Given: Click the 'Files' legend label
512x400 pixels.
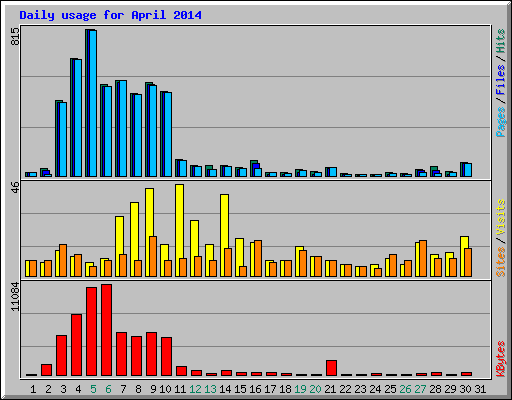Looking at the screenshot, I should [x=501, y=80].
